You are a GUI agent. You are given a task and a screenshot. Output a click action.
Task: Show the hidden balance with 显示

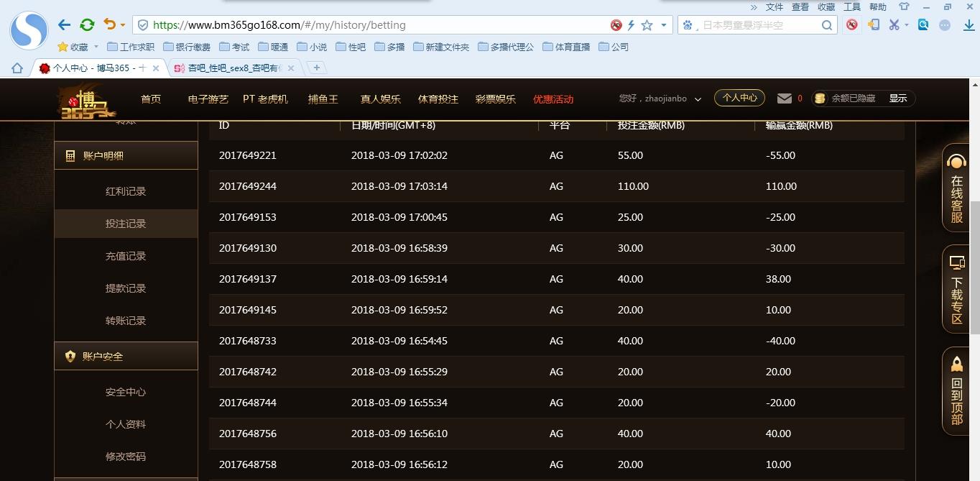click(898, 99)
